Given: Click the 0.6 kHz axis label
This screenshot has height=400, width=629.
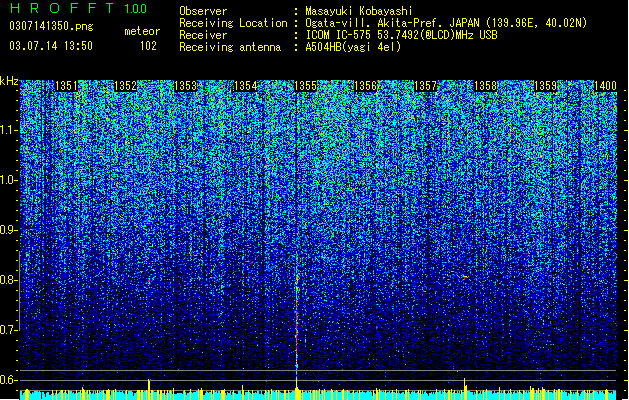Looking at the screenshot, I should 9,380.
